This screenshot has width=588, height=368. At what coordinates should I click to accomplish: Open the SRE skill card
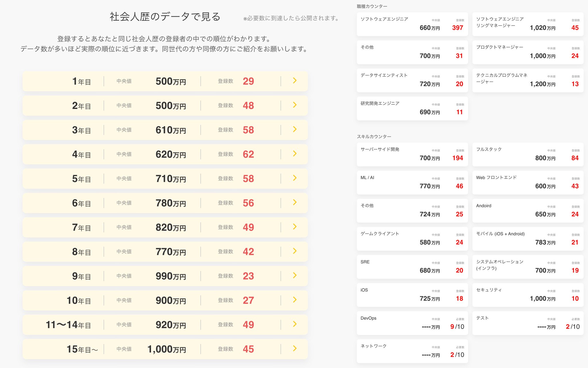click(412, 267)
